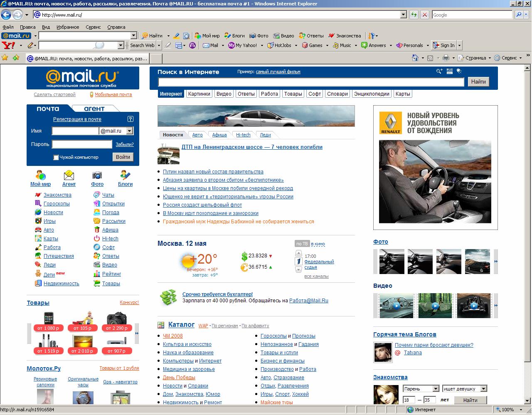Click the Yahoo! Y! logo in the toolbar
The image size is (532, 415).
(x=8, y=45)
